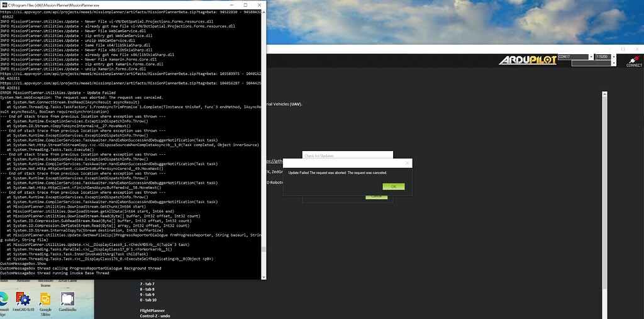Click the CONNECT plug icon
The height and width of the screenshot is (319, 644).
point(634,59)
